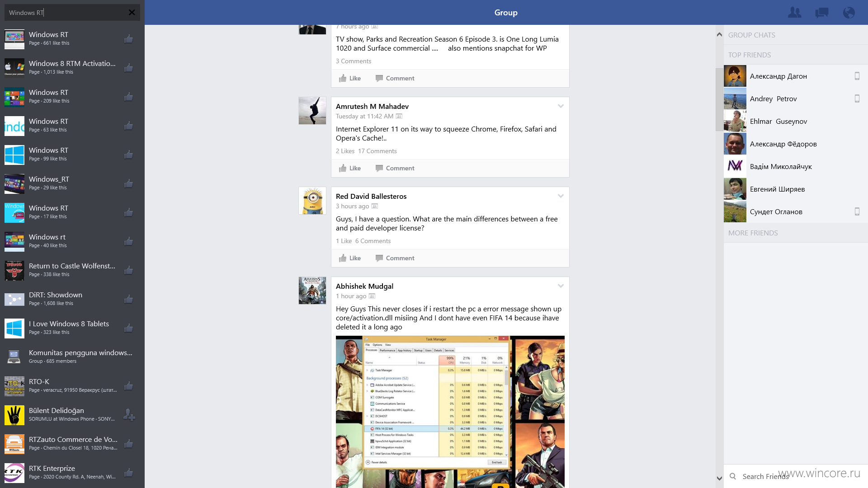
Task: Open chat with Сундет Огланов
Action: tap(796, 211)
